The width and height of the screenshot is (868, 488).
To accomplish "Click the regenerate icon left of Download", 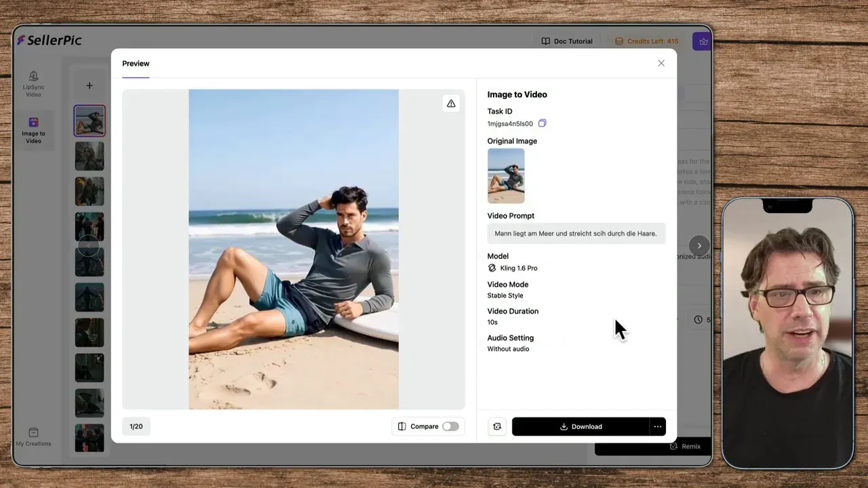I will click(497, 426).
